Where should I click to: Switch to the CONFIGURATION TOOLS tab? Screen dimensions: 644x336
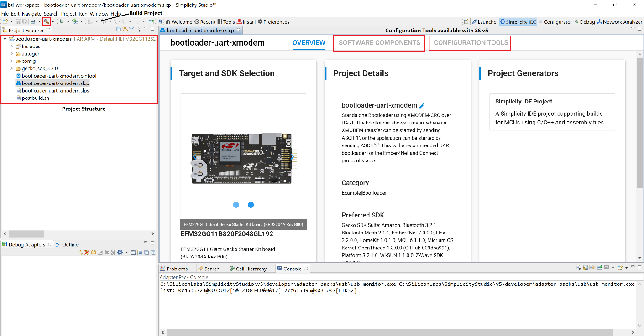pos(470,43)
